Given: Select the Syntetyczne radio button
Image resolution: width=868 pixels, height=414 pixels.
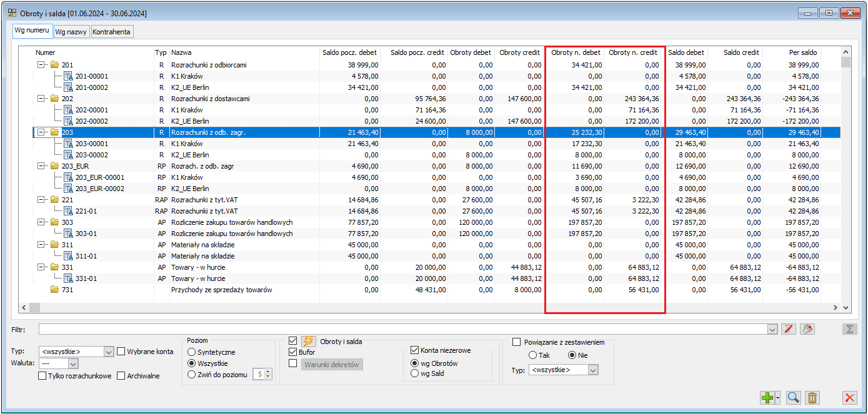Looking at the screenshot, I should (192, 352).
